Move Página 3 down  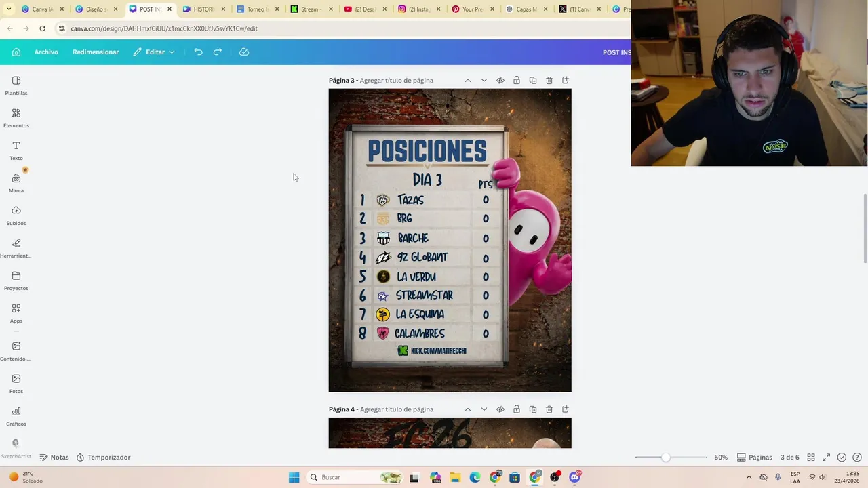pos(484,81)
